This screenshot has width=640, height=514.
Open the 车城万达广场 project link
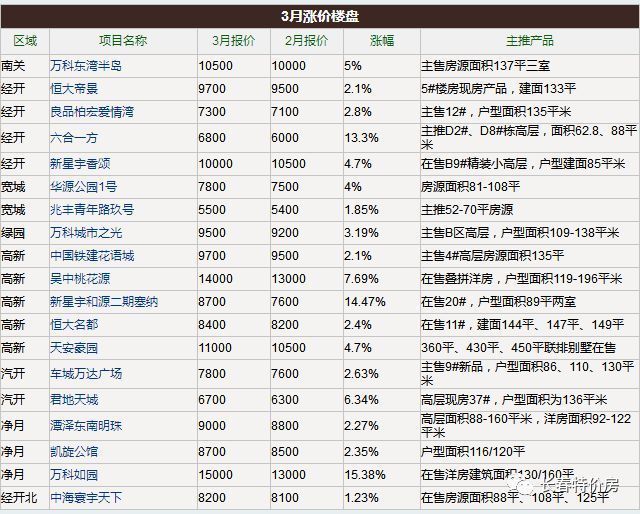tap(86, 374)
